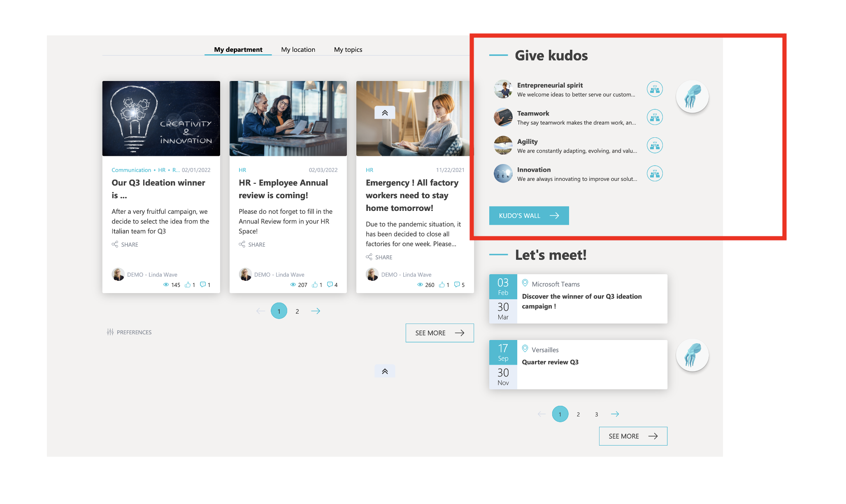This screenshot has width=846, height=504.
Task: Open Quarter review Q3 event
Action: 550,362
